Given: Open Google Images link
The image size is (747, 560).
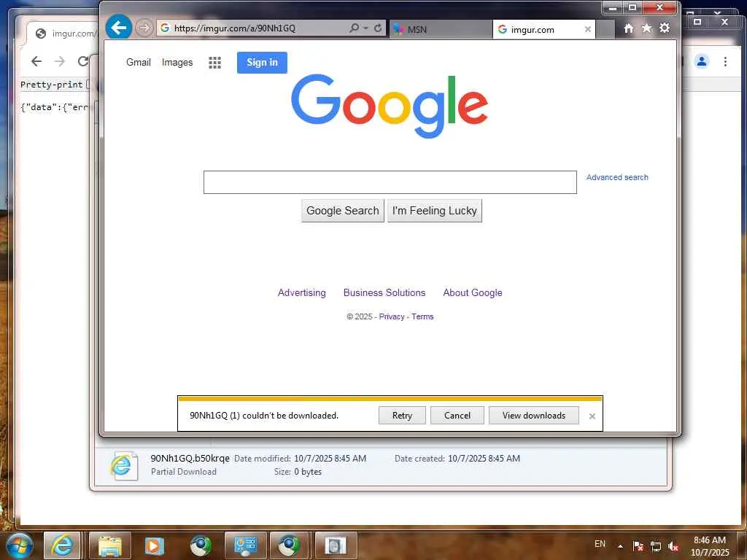Looking at the screenshot, I should click(177, 63).
